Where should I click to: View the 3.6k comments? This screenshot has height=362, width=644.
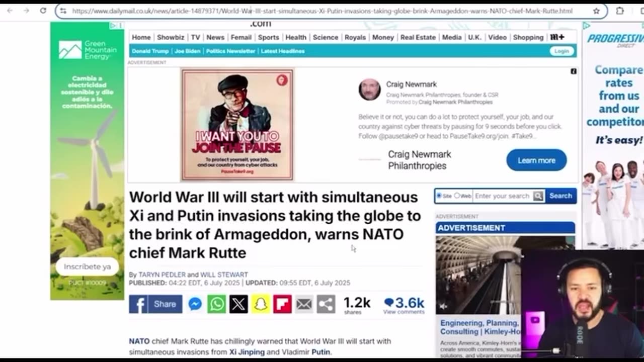point(404,305)
